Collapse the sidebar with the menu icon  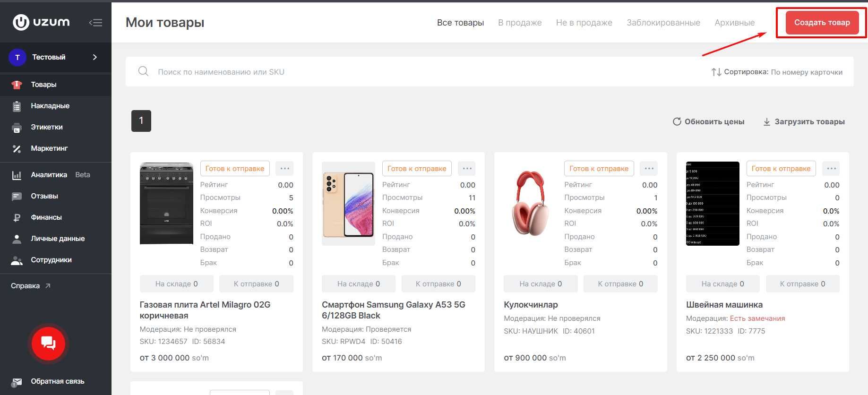[95, 23]
